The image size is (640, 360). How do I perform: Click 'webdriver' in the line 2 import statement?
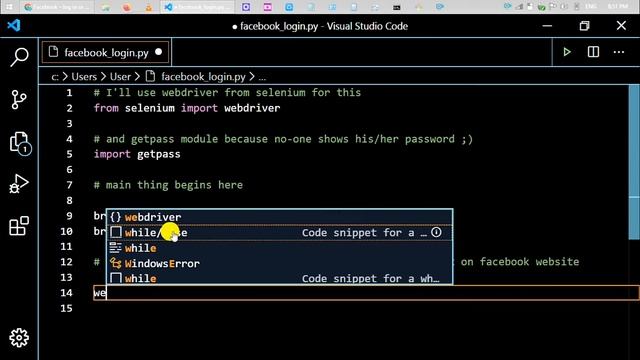252,108
